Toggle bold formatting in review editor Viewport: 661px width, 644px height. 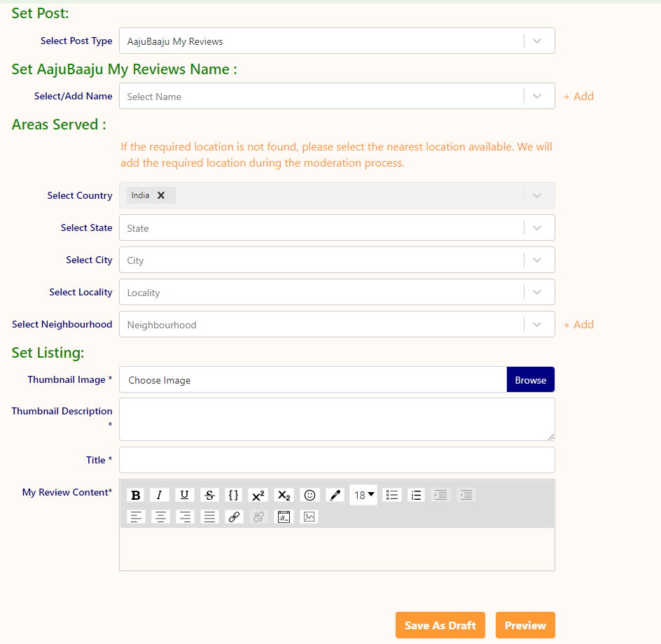(x=136, y=495)
